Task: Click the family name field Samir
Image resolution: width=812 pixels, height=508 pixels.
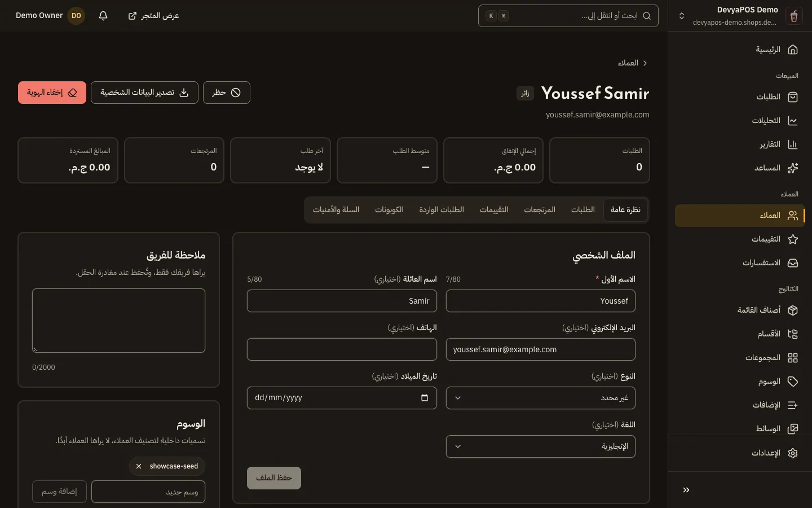Action: tap(342, 301)
